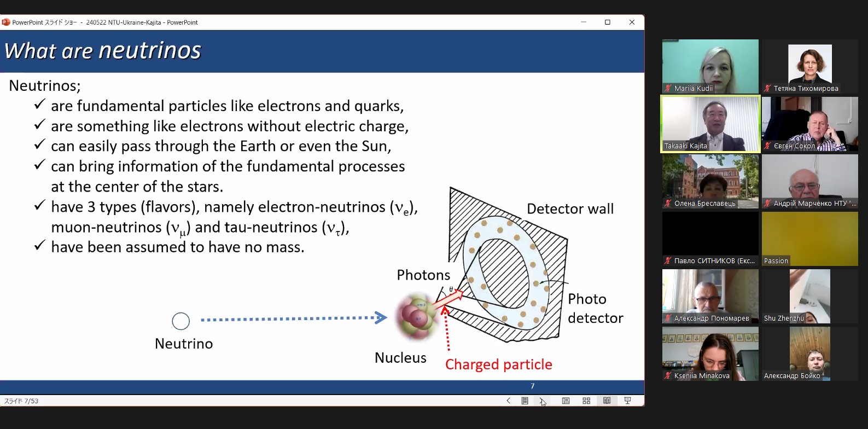Click the hollow neutrino circle in diagram
868x429 pixels.
[181, 321]
